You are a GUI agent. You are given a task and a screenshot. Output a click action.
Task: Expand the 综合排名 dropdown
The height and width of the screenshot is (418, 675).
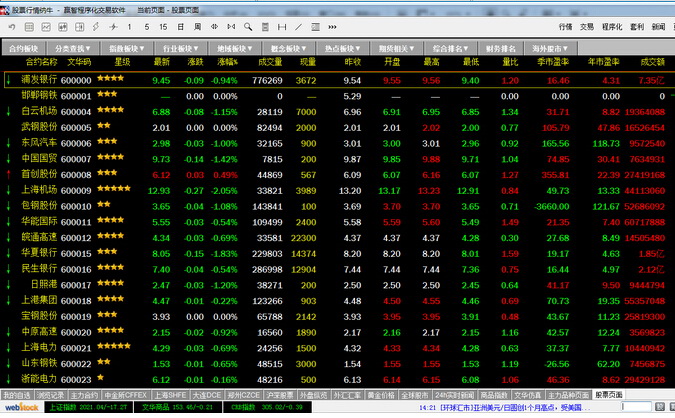coord(450,48)
